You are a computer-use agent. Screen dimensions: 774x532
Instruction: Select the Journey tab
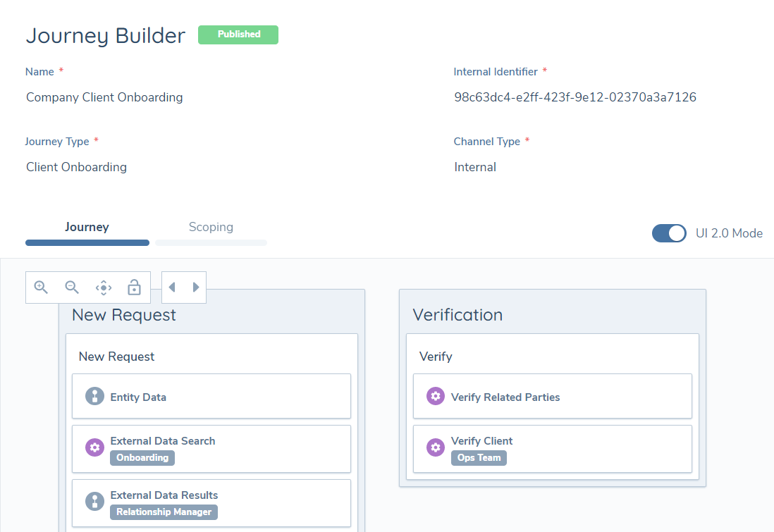87,228
